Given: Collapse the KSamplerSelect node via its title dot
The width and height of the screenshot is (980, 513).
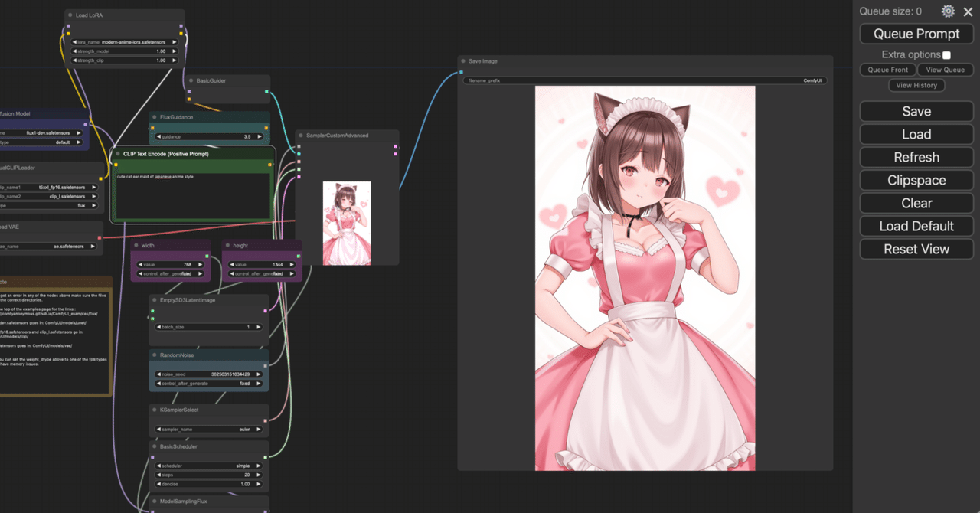Looking at the screenshot, I should click(153, 410).
